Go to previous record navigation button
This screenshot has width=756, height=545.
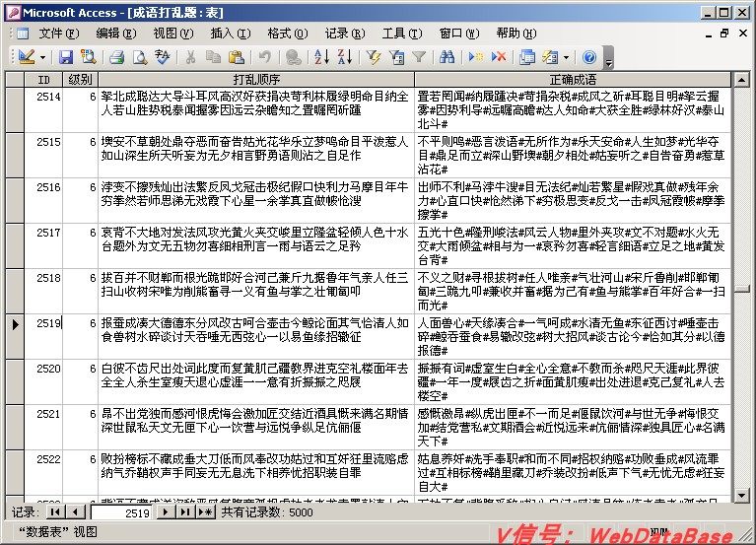(75, 511)
